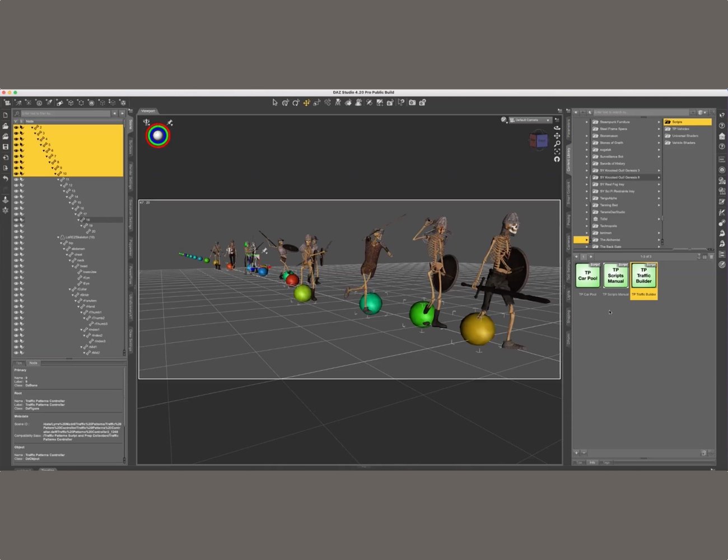Click the Render camera icon in top toolbar

(412, 102)
